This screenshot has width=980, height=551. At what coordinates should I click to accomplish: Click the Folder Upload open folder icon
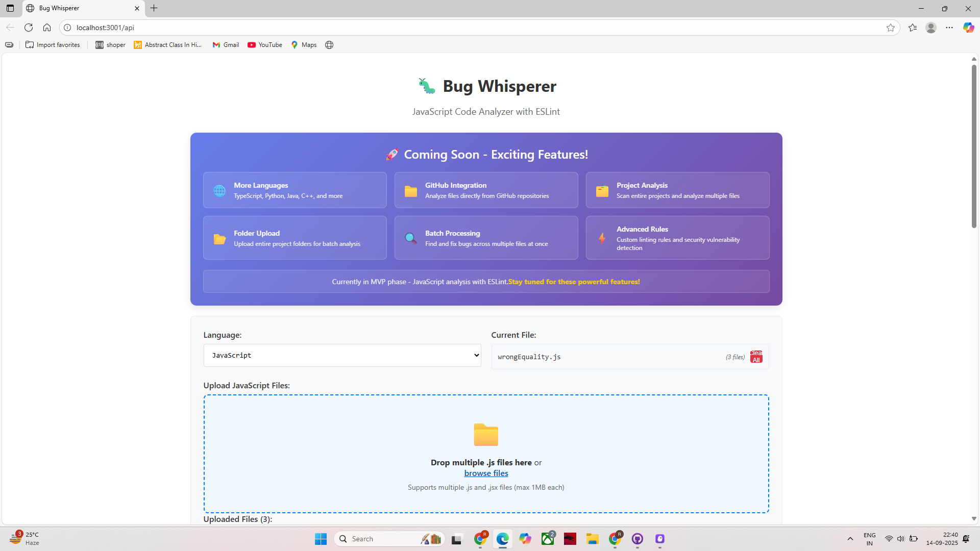(219, 238)
